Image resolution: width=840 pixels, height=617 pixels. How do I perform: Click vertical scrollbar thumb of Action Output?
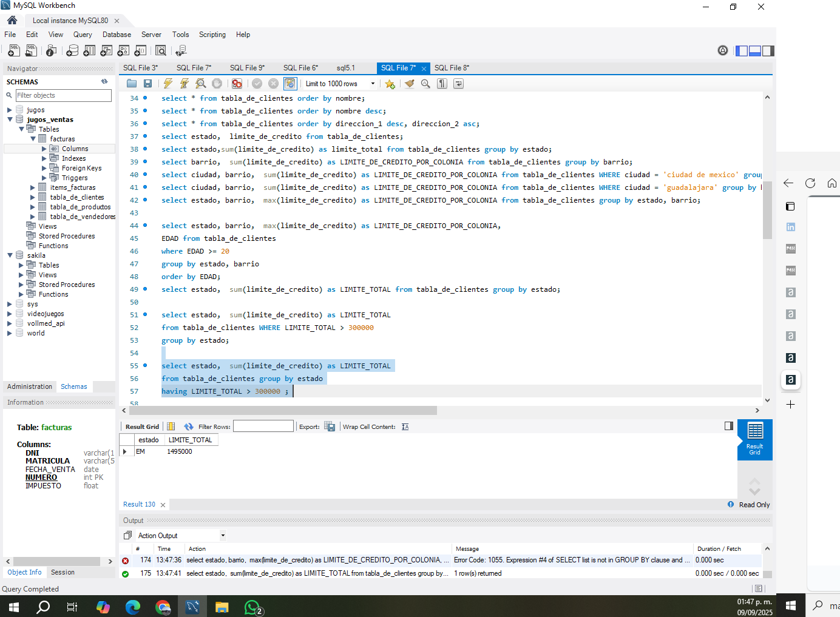click(x=767, y=574)
